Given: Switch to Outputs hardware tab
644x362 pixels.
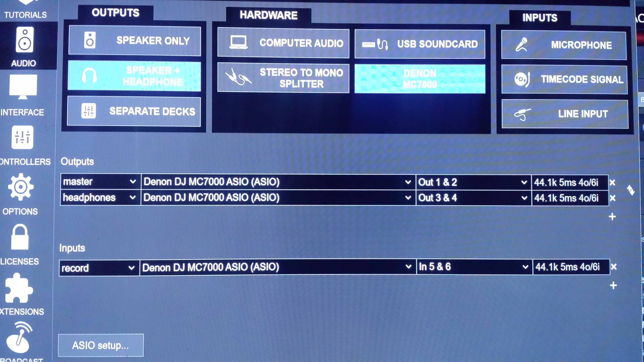Looking at the screenshot, I should 116,13.
